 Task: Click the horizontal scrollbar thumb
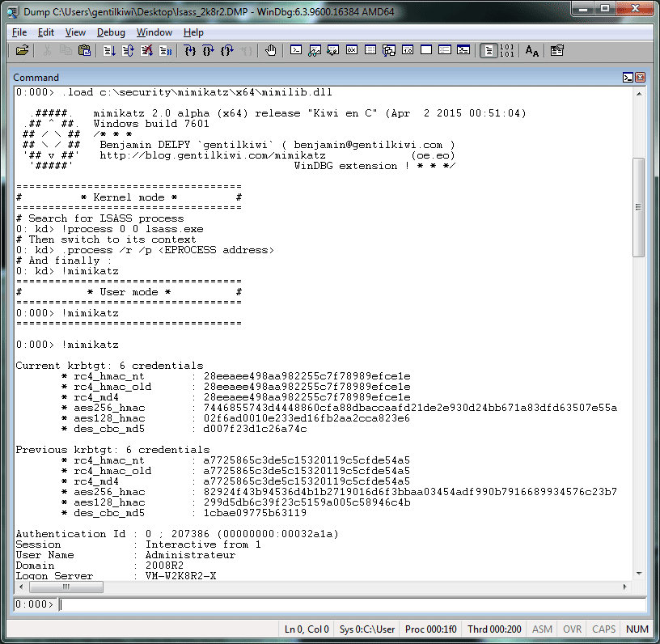(66, 587)
